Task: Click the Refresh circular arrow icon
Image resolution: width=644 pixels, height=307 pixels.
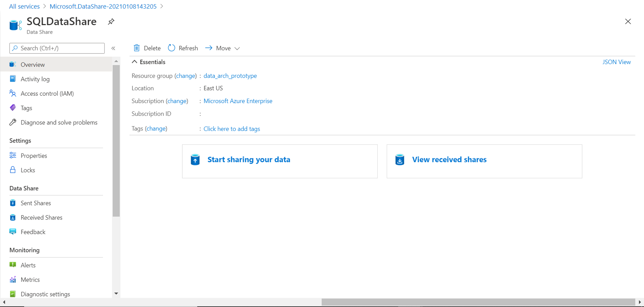Action: (x=172, y=48)
